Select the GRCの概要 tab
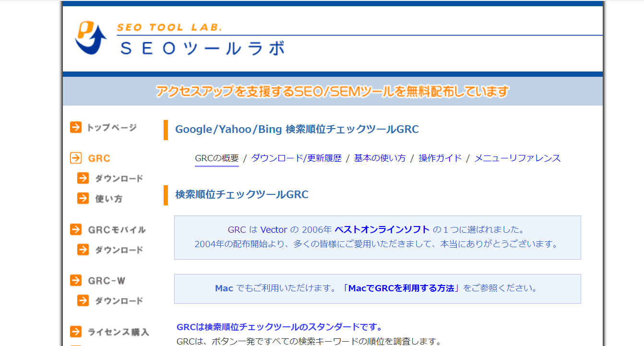 point(217,158)
